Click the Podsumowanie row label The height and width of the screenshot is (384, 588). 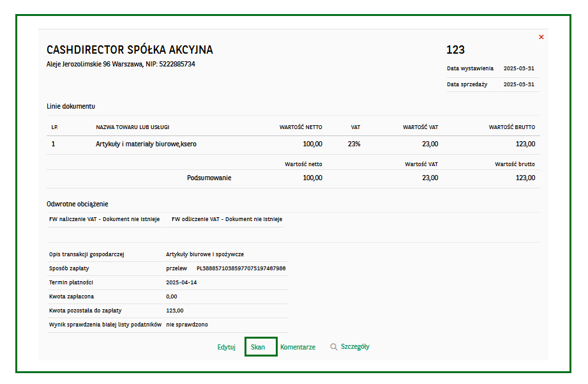tap(209, 178)
